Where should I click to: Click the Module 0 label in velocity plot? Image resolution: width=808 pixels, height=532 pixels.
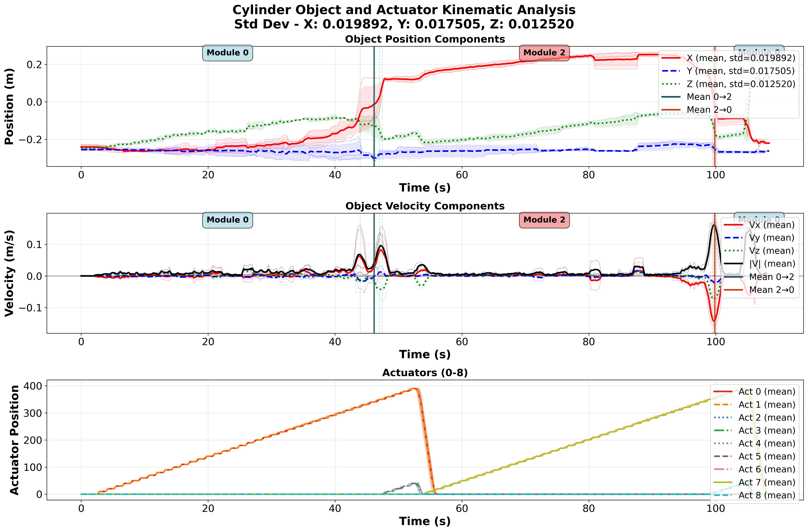227,220
